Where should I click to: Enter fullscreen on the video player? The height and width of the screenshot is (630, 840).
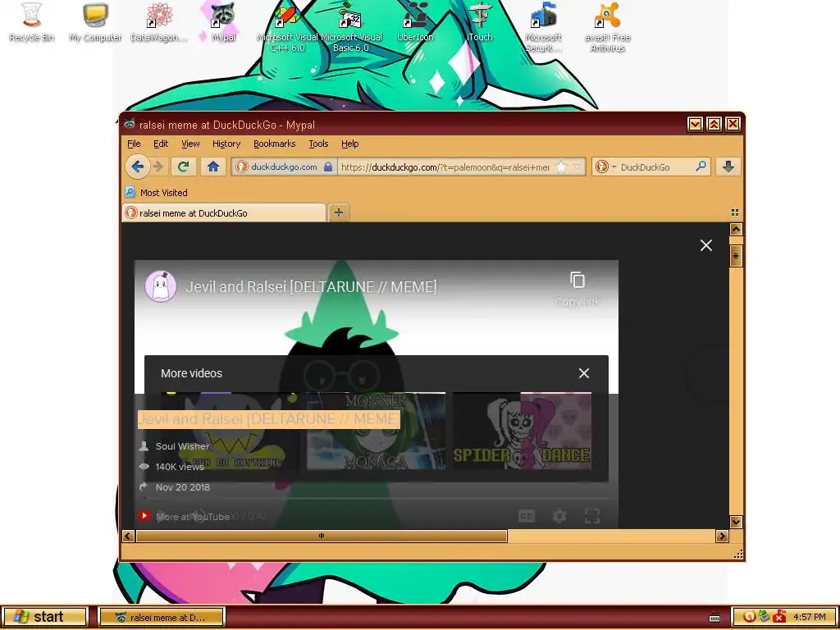592,516
